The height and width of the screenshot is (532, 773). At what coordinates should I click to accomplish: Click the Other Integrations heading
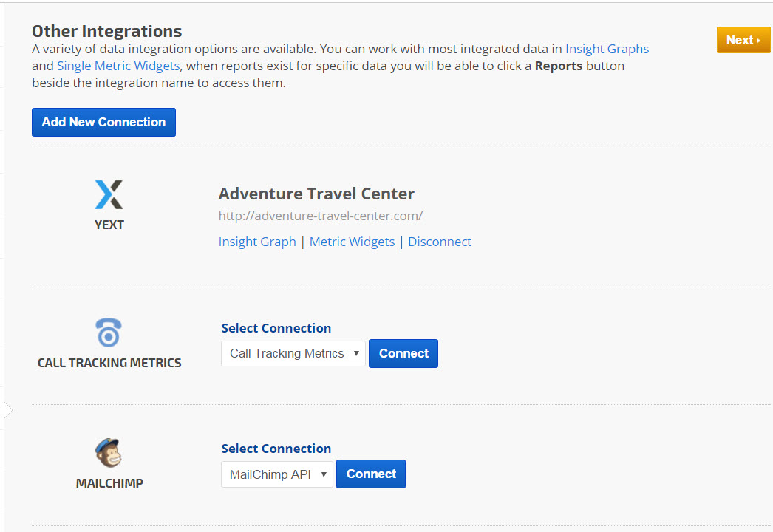coord(106,31)
